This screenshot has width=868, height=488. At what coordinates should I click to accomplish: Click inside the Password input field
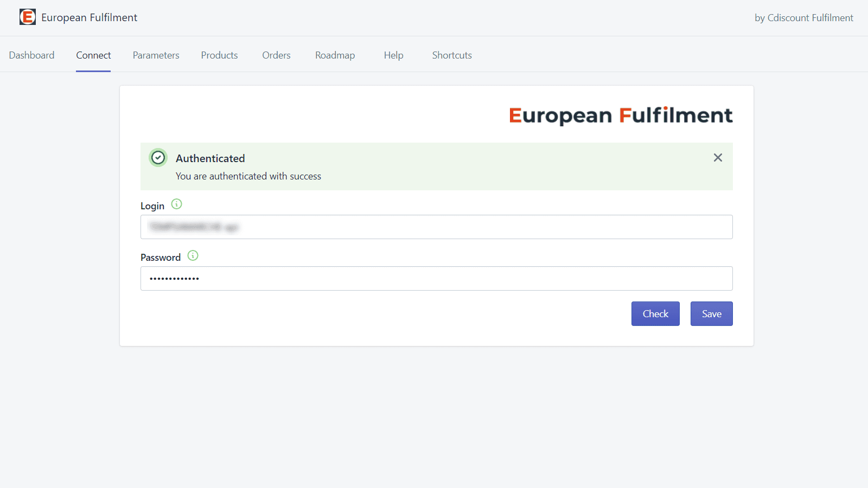pos(436,278)
